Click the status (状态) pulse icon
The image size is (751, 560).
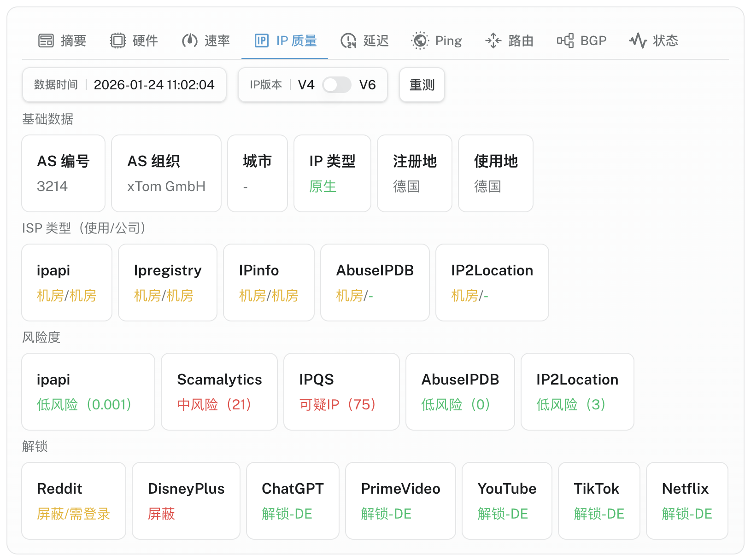[x=638, y=41]
